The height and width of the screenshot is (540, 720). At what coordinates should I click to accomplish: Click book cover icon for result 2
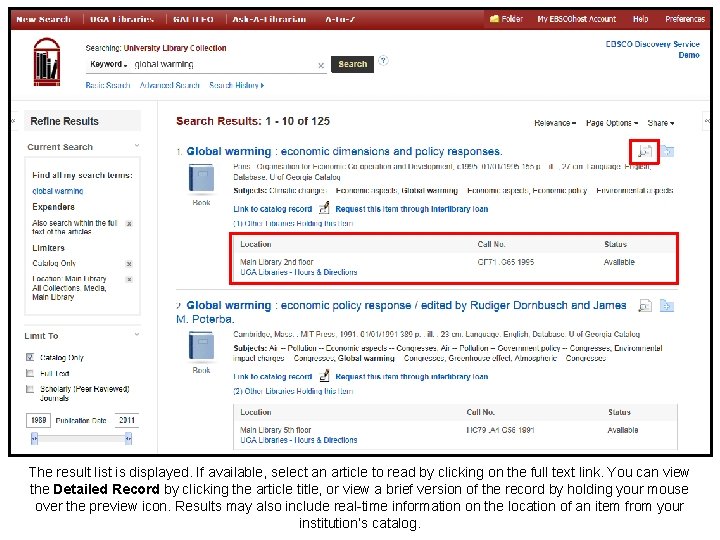pyautogui.click(x=201, y=346)
